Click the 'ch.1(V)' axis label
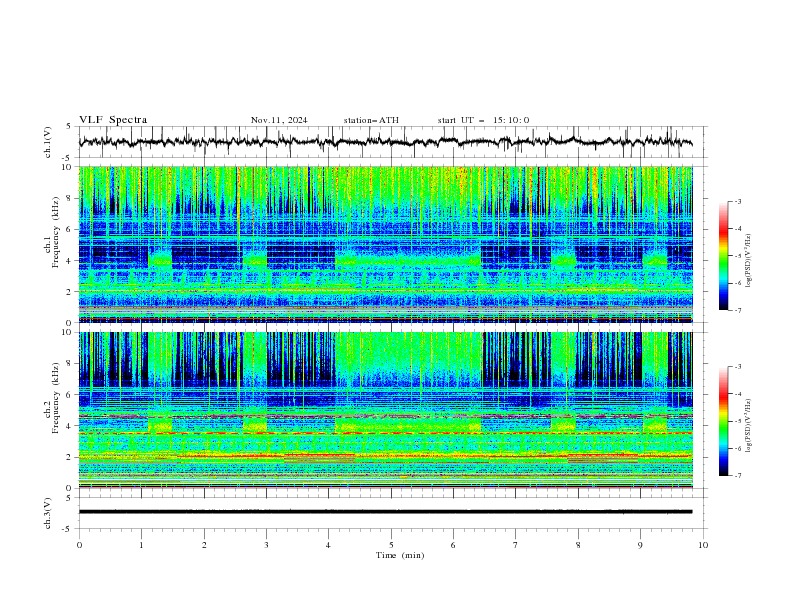 point(48,142)
